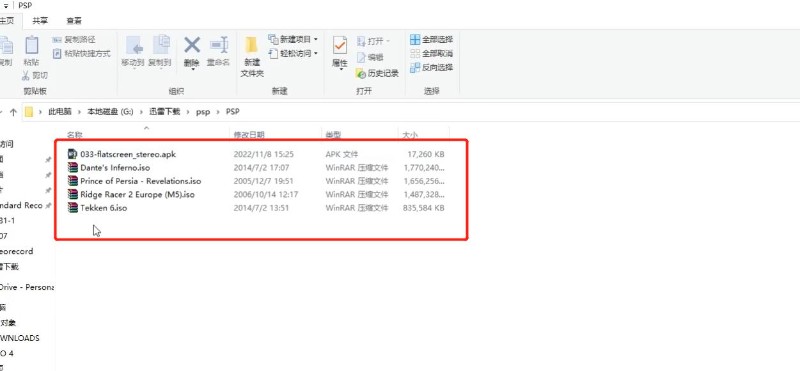Sort by Type (类型) column header
This screenshot has height=371, width=800.
(x=333, y=135)
